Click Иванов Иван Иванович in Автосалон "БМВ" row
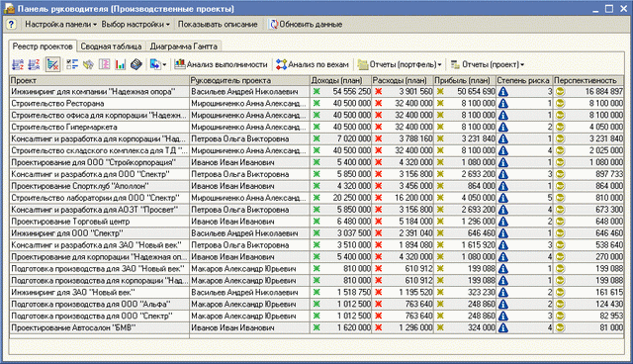The height and width of the screenshot is (364, 633). coord(232,327)
